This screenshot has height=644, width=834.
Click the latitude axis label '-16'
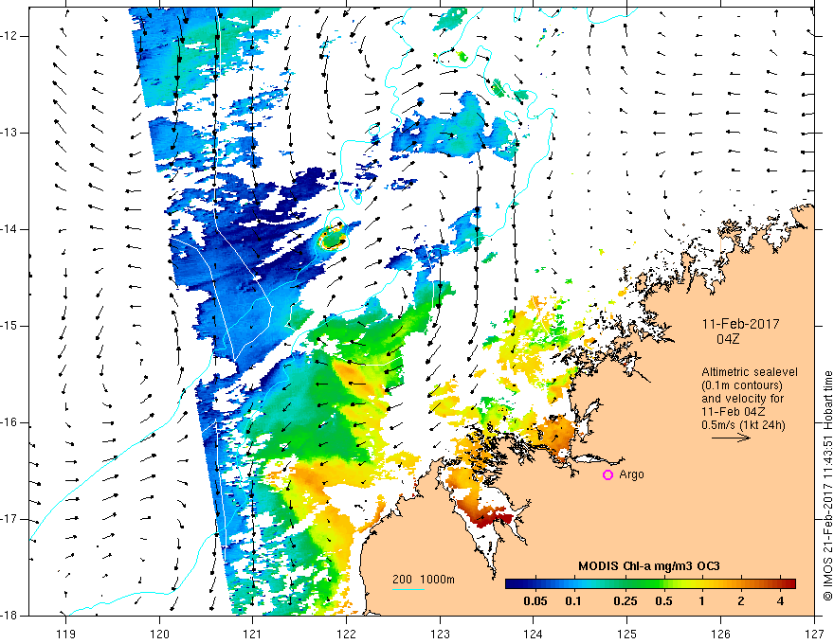(x=10, y=422)
